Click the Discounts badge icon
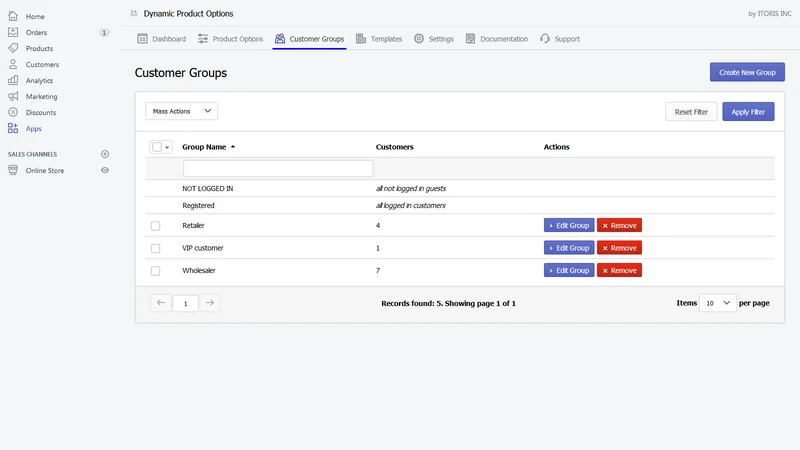Screen dimensions: 800x450 [13, 112]
